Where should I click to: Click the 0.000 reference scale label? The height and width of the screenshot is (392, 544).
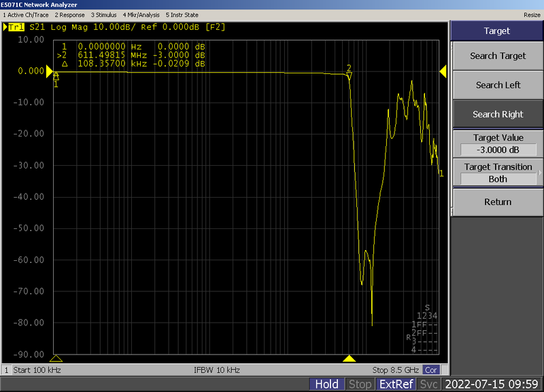point(31,71)
